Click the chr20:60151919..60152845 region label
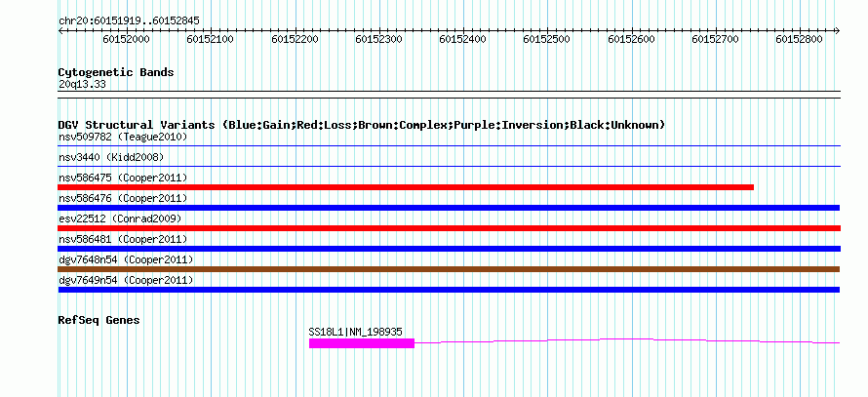868x397 pixels. click(129, 21)
